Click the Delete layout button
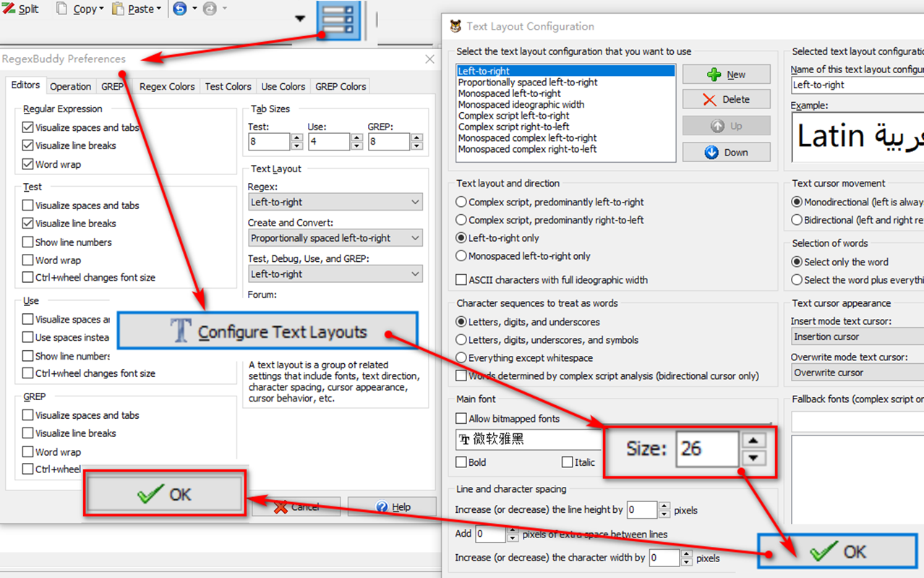Screen dimensions: 924x578 point(726,100)
